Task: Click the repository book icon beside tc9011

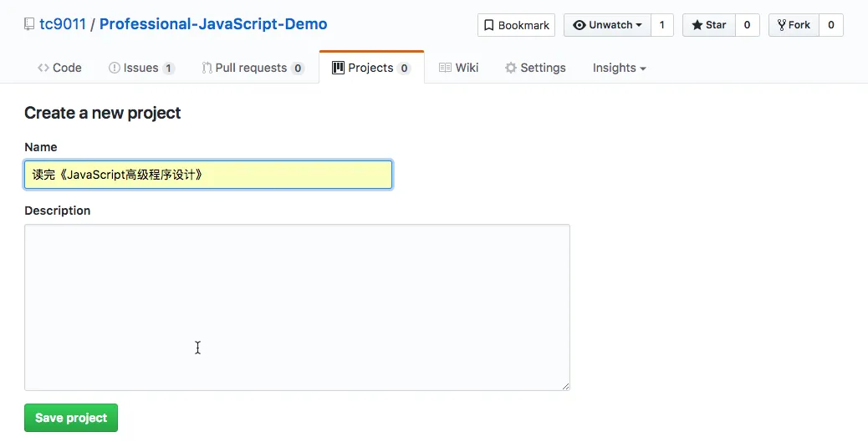Action: [29, 25]
